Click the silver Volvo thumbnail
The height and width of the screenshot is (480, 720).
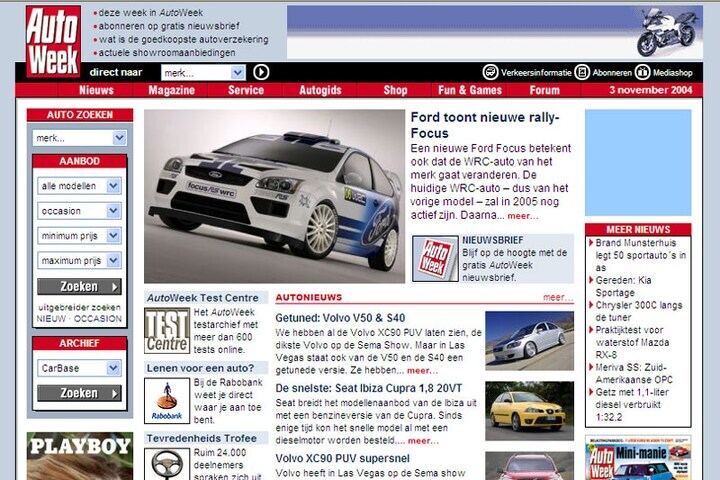529,340
